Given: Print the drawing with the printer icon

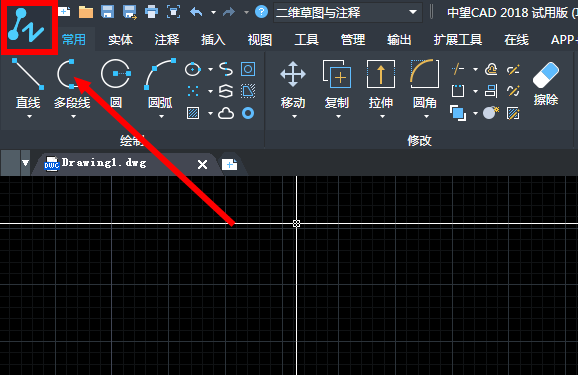Looking at the screenshot, I should pyautogui.click(x=152, y=12).
